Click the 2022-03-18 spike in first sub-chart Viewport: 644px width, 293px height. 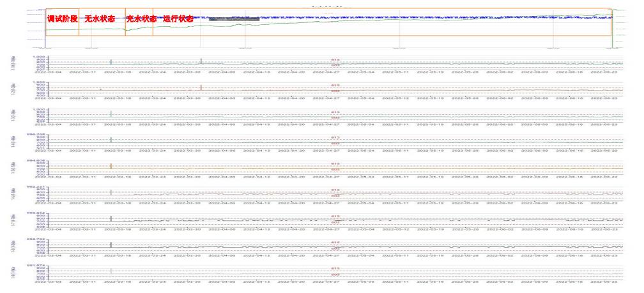click(111, 61)
